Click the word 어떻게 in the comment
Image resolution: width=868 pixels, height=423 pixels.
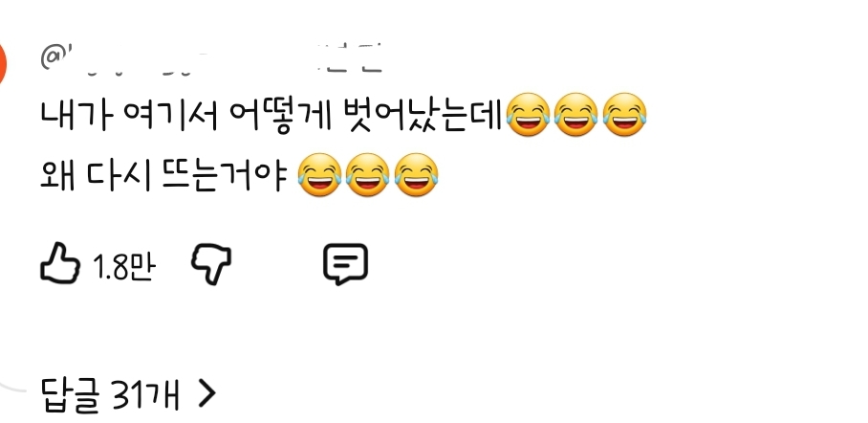pyautogui.click(x=281, y=118)
